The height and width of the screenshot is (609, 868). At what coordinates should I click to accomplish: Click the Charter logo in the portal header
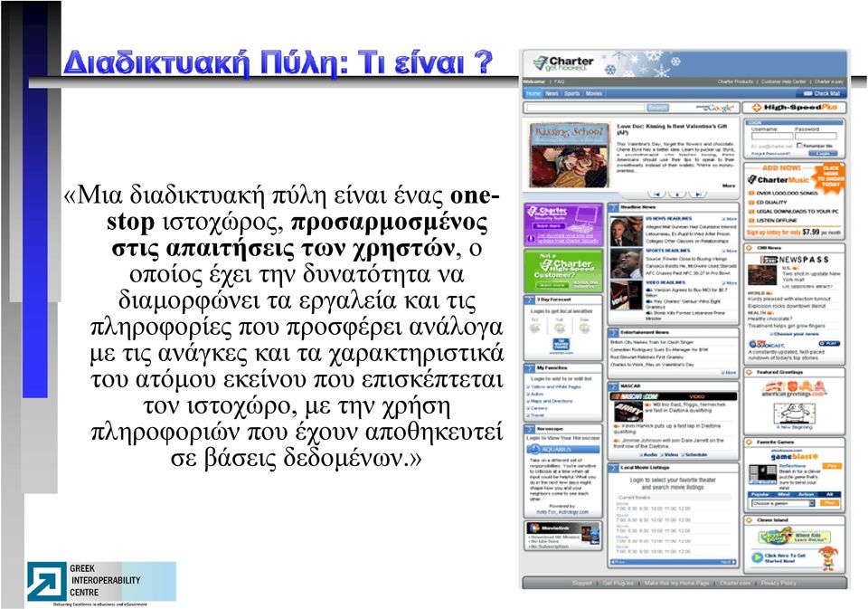562,63
